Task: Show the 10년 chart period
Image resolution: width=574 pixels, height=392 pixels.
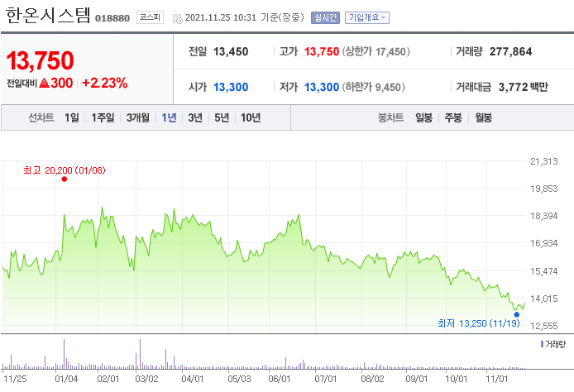Action: [x=251, y=118]
